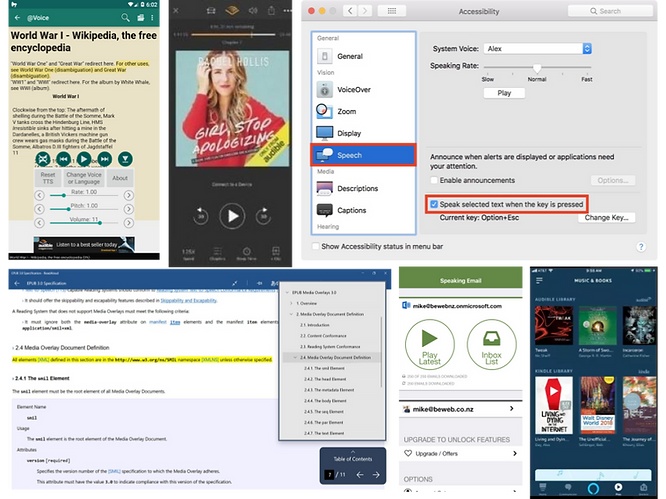This screenshot has width=666, height=499.
Task: Tap the volume speaker icon in Audible player
Action: tap(253, 11)
